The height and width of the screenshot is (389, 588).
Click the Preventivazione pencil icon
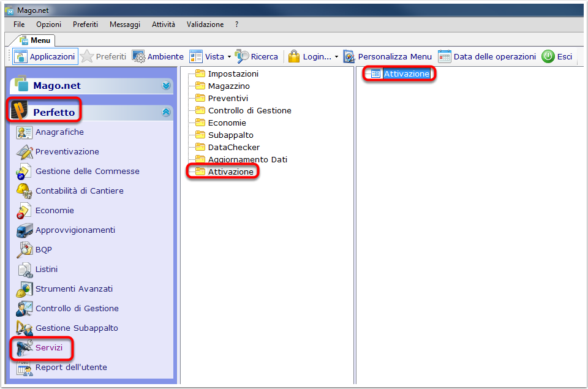[24, 152]
